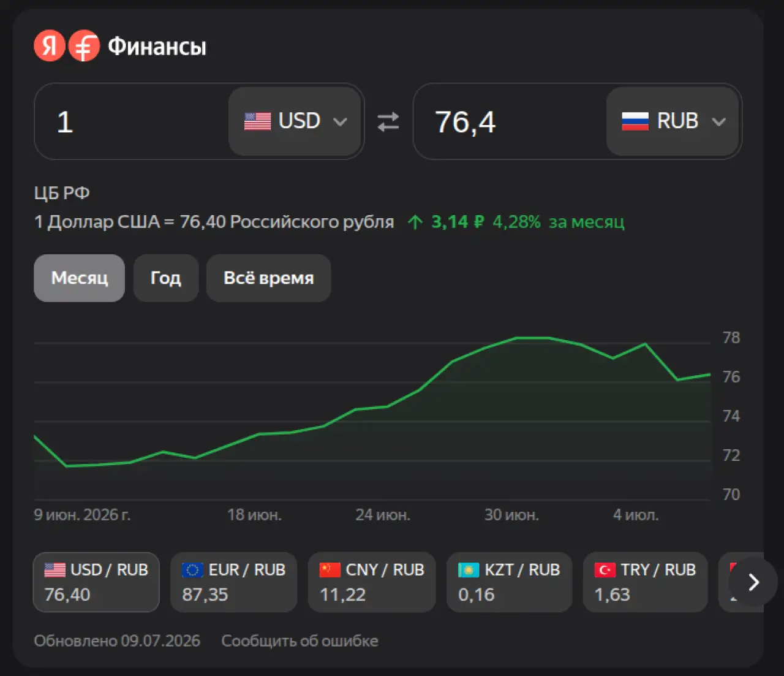Expand the RUB chevron arrow
The width and height of the screenshot is (784, 676).
pos(718,121)
